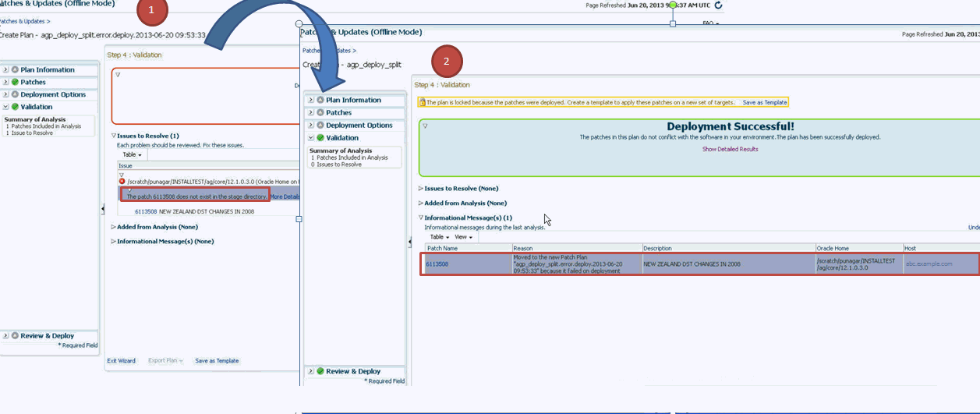Collapse Informational Message(s) (1) section
Image resolution: width=980 pixels, height=414 pixels.
point(421,218)
